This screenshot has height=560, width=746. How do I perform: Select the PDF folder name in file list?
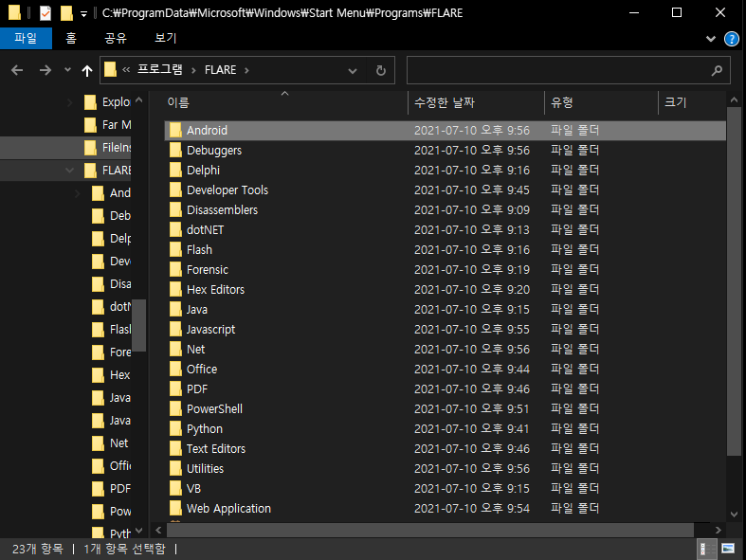(x=197, y=389)
